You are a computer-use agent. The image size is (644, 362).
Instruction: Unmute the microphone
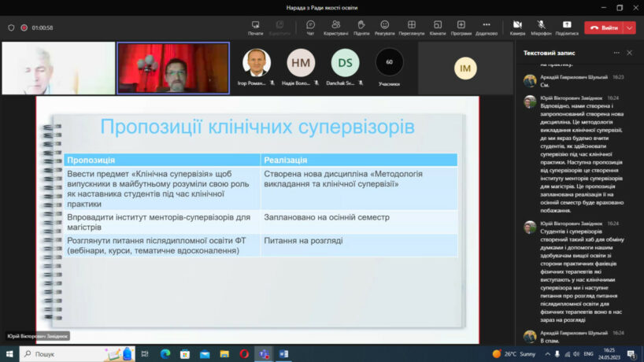541,28
